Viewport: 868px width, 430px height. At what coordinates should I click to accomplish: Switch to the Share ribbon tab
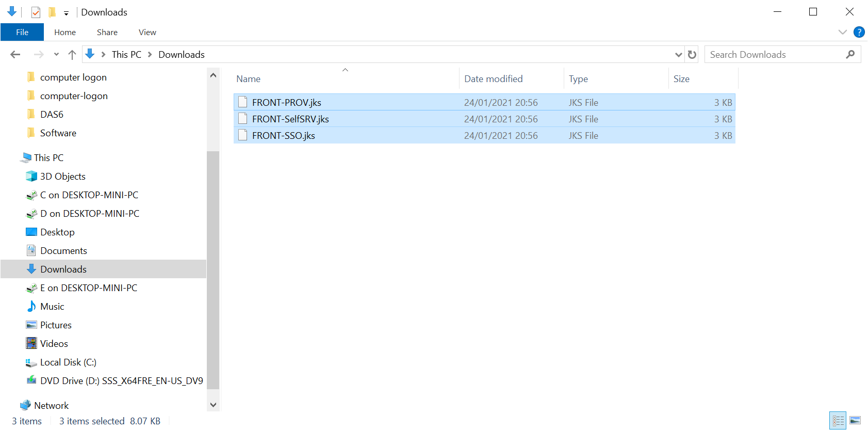[x=107, y=32]
